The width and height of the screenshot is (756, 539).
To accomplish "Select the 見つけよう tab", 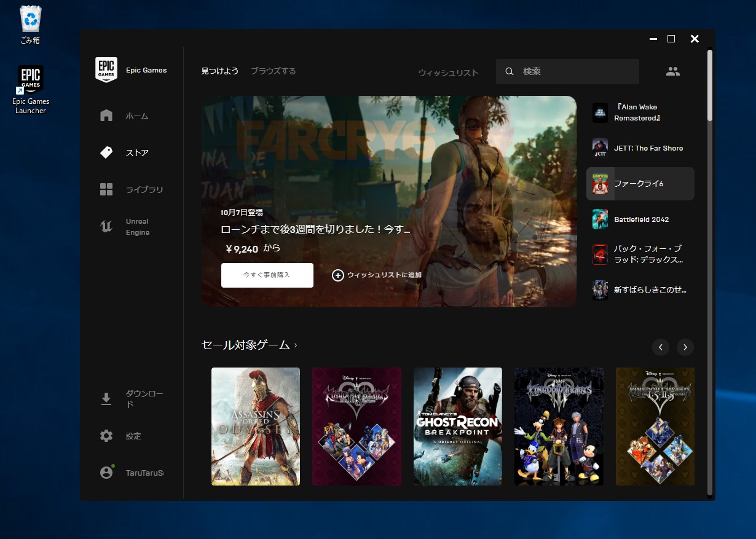I will pyautogui.click(x=219, y=71).
